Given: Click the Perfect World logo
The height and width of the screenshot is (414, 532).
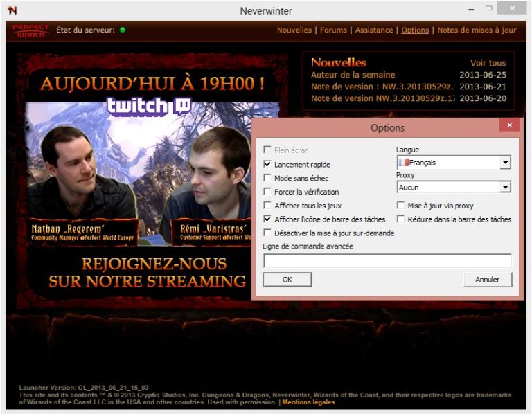Looking at the screenshot, I should 31,30.
